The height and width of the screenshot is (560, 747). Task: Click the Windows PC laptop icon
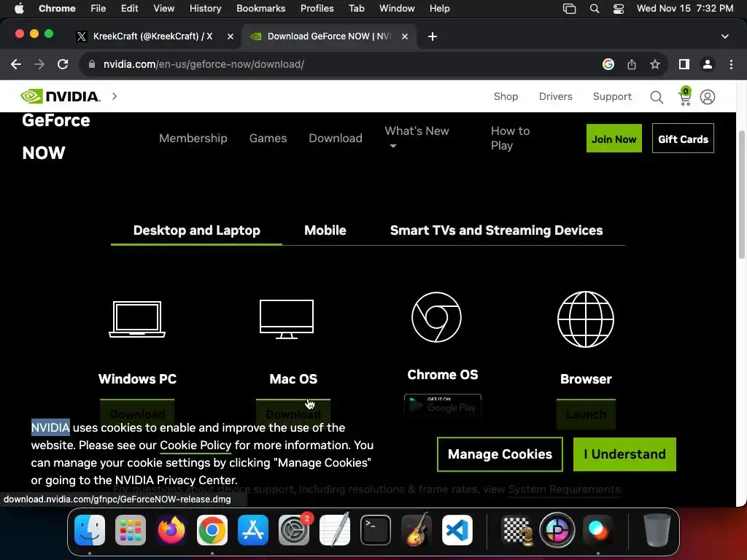tap(137, 319)
